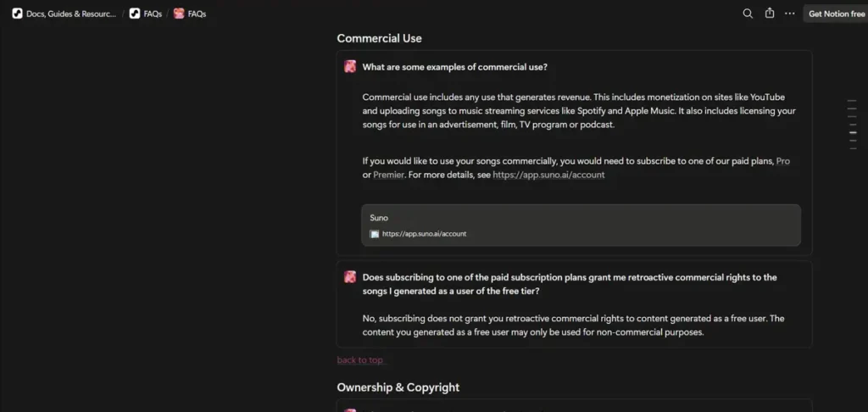Follow the inline app.suno.ai/account link
This screenshot has height=412, width=868.
548,175
